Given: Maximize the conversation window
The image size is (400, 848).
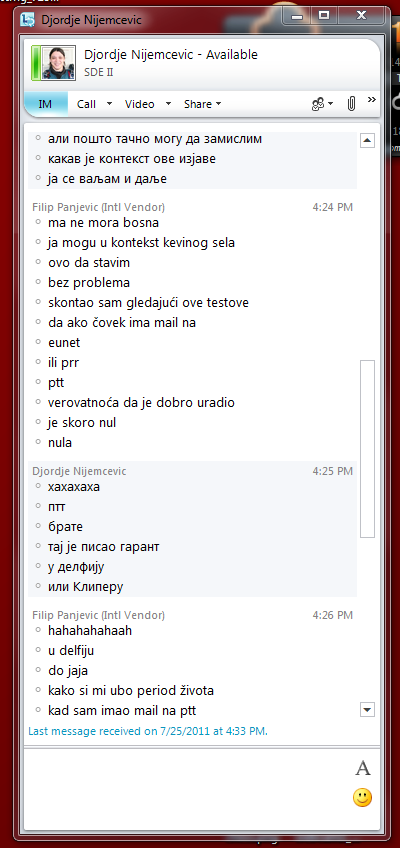Looking at the screenshot, I should [324, 16].
